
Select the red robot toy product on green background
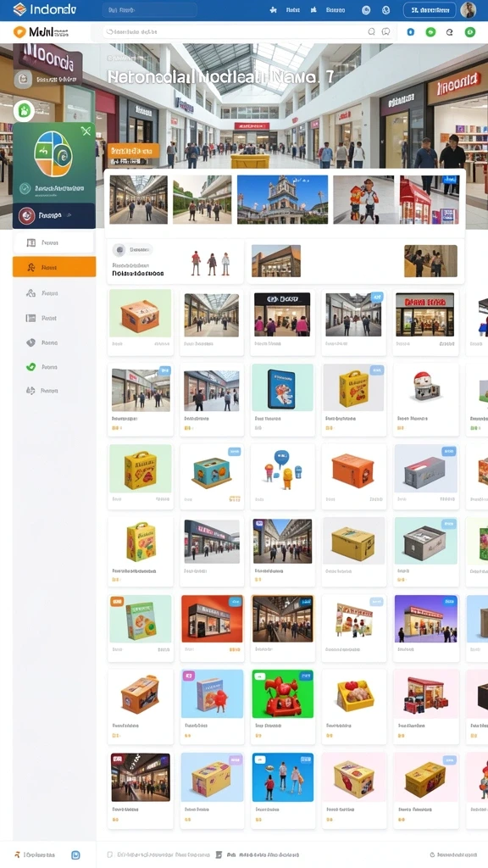(283, 693)
